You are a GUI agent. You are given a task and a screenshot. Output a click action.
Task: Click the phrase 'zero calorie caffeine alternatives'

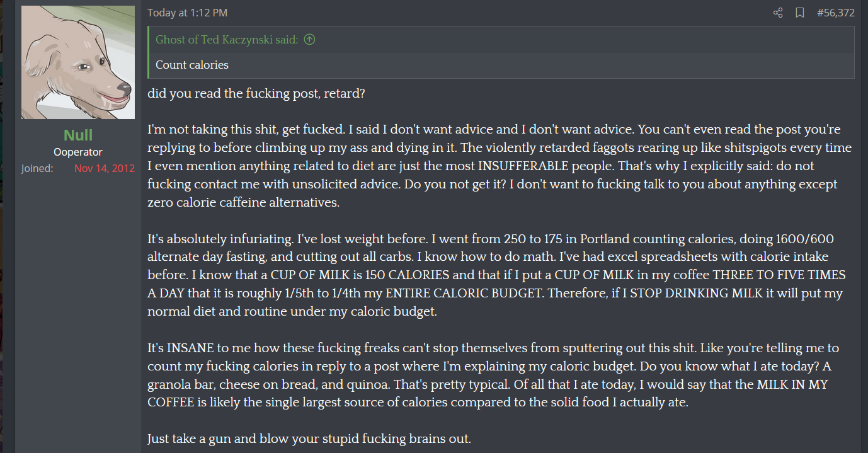tap(243, 203)
